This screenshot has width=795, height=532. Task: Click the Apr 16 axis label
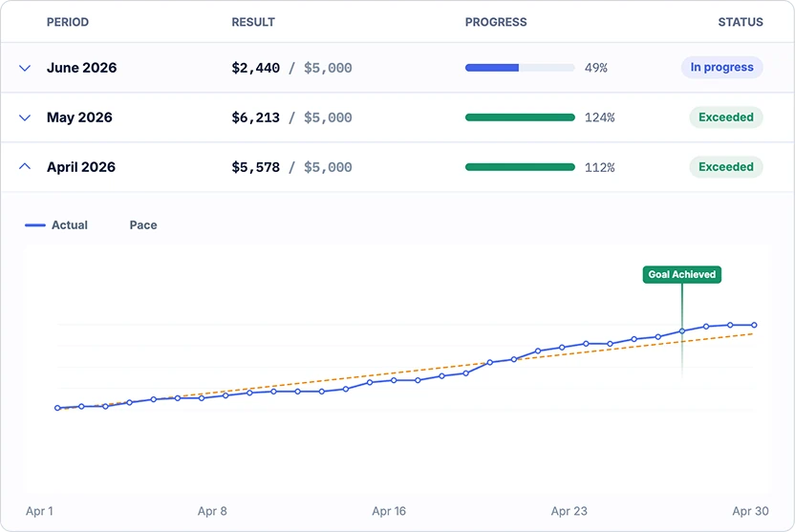pos(389,511)
